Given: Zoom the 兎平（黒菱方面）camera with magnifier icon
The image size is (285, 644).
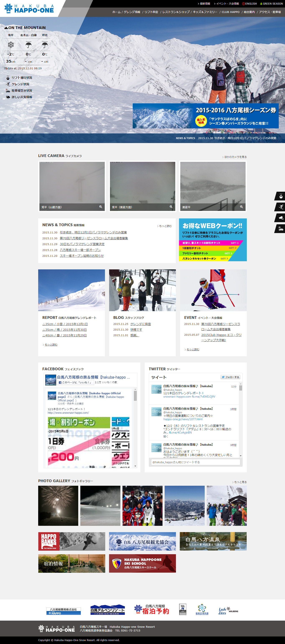Looking at the screenshot, I should [x=171, y=207].
